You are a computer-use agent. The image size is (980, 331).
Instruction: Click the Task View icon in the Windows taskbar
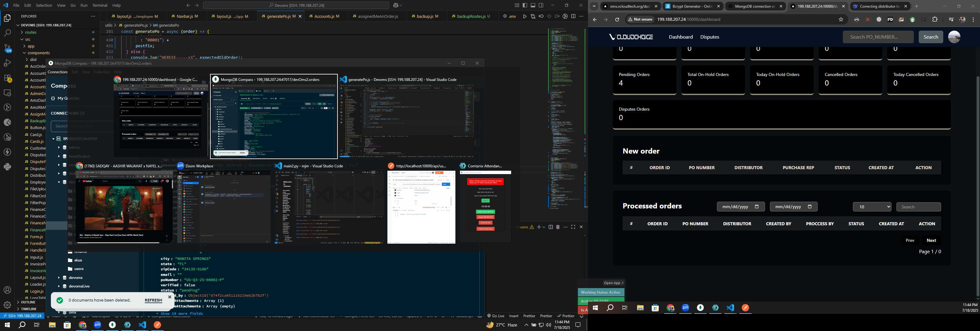pyautogui.click(x=37, y=325)
